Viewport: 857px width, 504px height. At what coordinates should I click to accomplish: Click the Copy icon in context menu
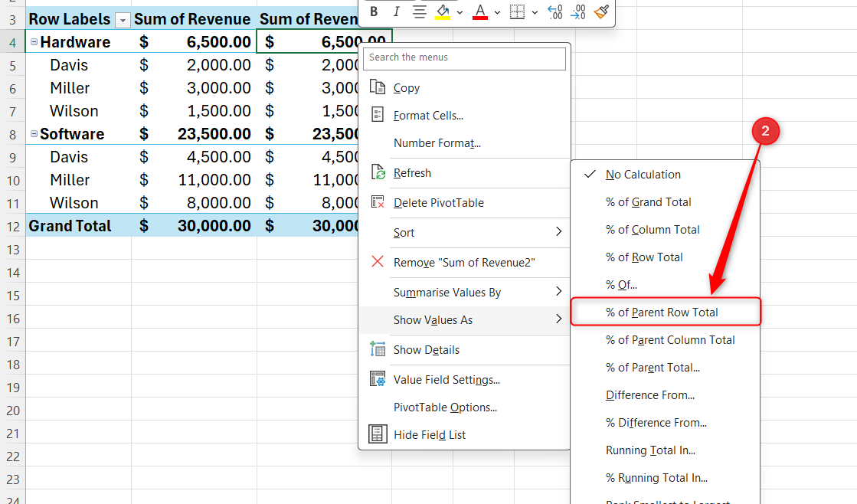tap(377, 87)
